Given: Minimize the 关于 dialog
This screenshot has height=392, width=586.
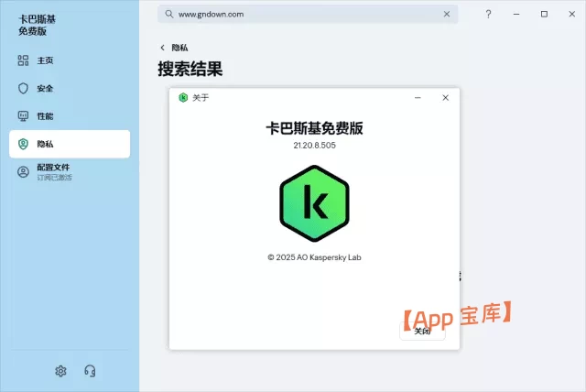Looking at the screenshot, I should click(x=418, y=97).
